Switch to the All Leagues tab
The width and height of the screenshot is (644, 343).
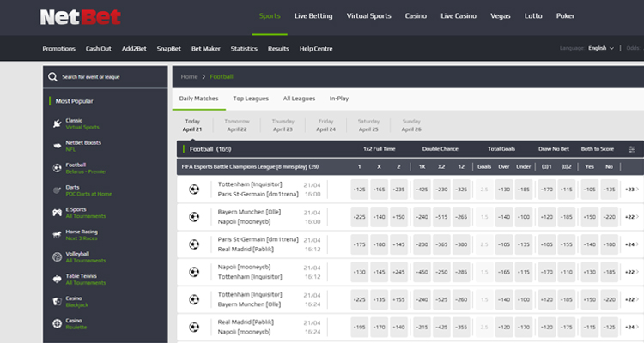tap(299, 99)
